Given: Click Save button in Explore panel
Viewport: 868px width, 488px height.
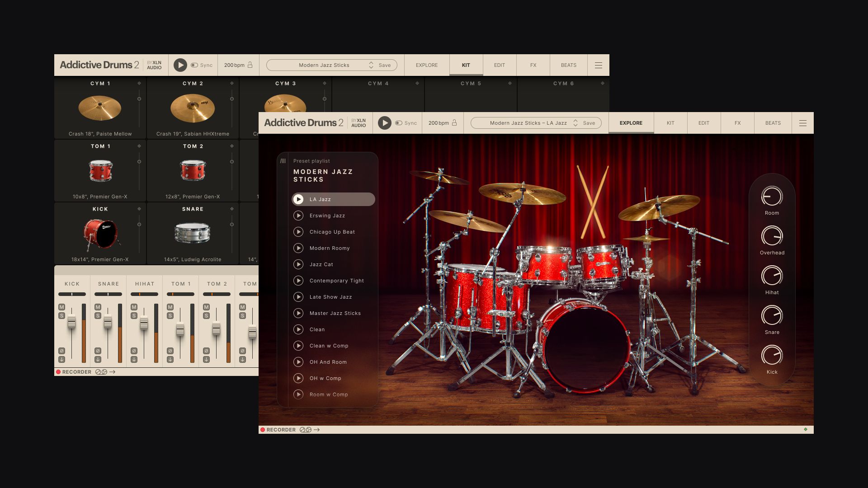Looking at the screenshot, I should 590,123.
